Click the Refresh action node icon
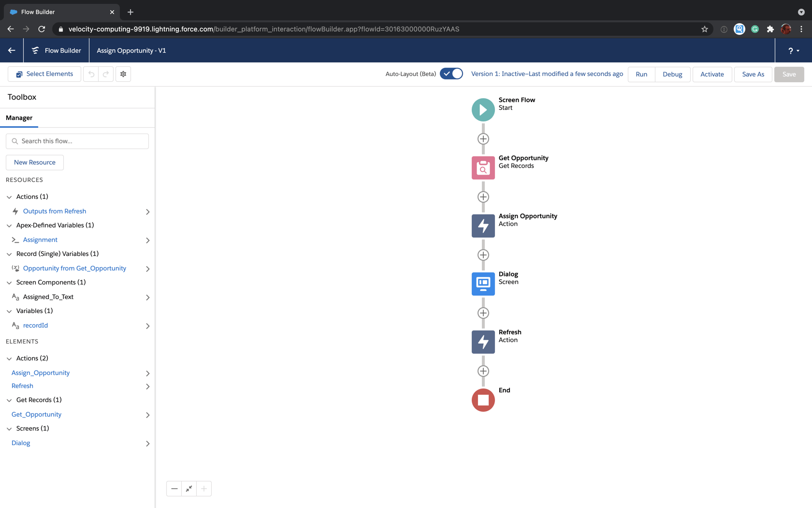 point(483,342)
